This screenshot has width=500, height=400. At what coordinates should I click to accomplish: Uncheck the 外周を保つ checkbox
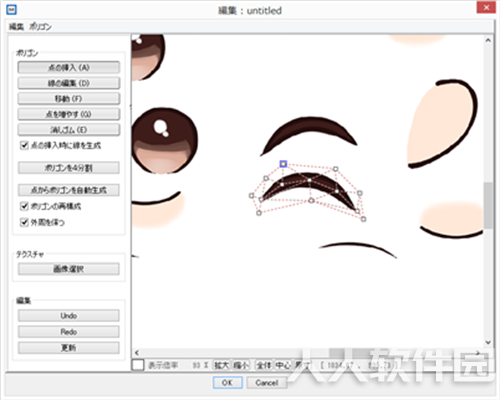[24, 222]
